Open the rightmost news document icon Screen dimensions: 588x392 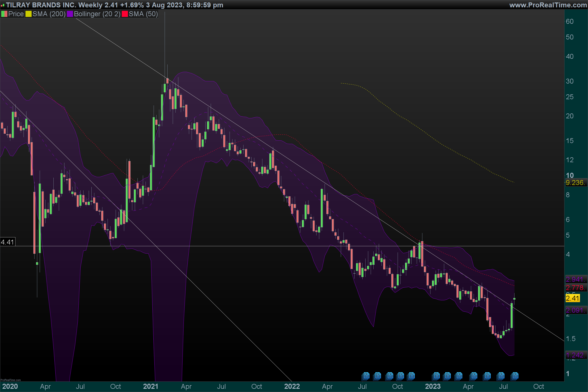(515, 376)
